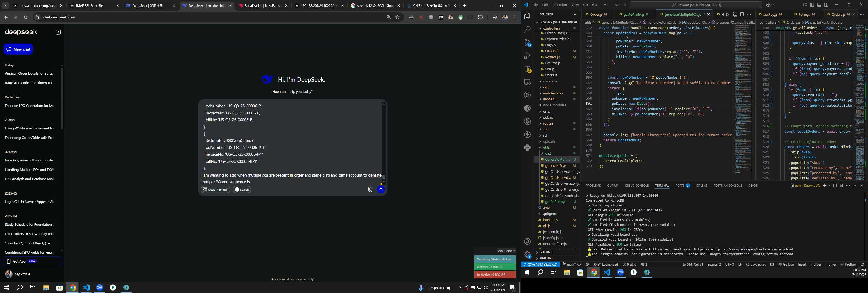This screenshot has width=868, height=293.
Task: Expand the OUTLINE section
Action: [x=545, y=252]
